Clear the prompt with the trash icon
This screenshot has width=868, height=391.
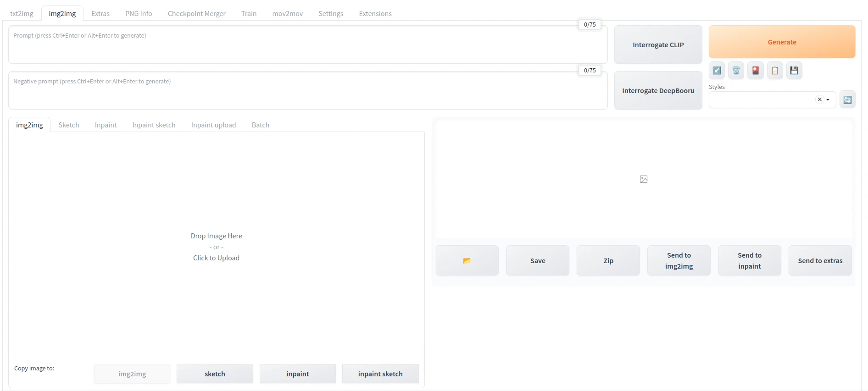click(736, 71)
